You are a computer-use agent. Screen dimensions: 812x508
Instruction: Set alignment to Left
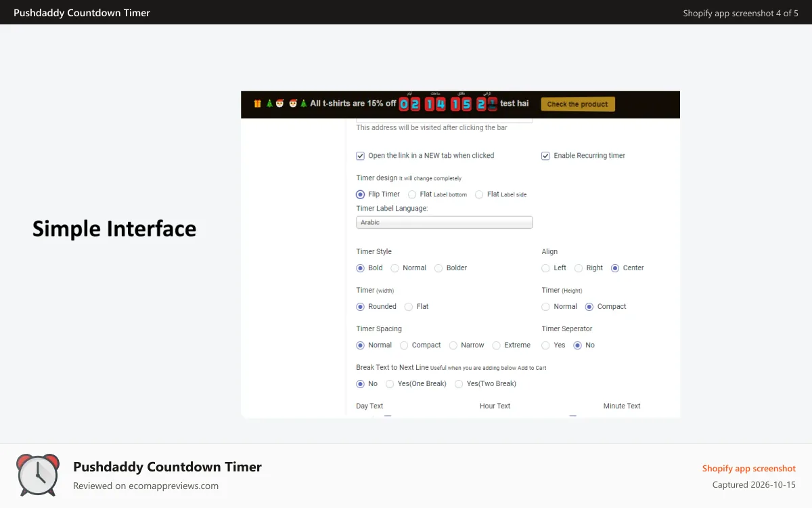coord(545,268)
